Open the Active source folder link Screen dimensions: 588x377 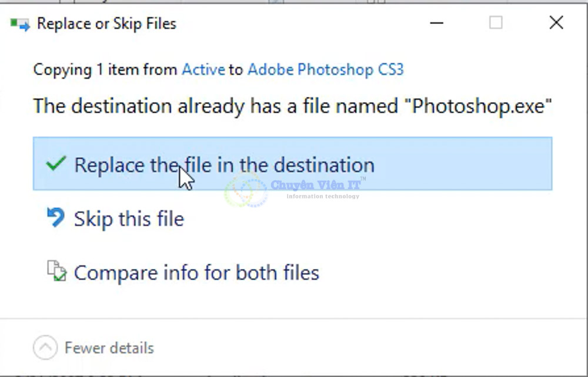(x=203, y=69)
